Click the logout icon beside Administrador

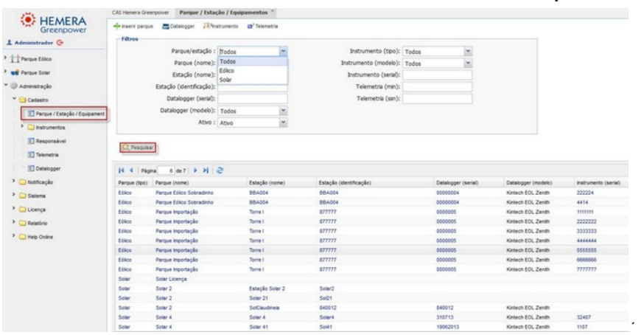pyautogui.click(x=60, y=42)
